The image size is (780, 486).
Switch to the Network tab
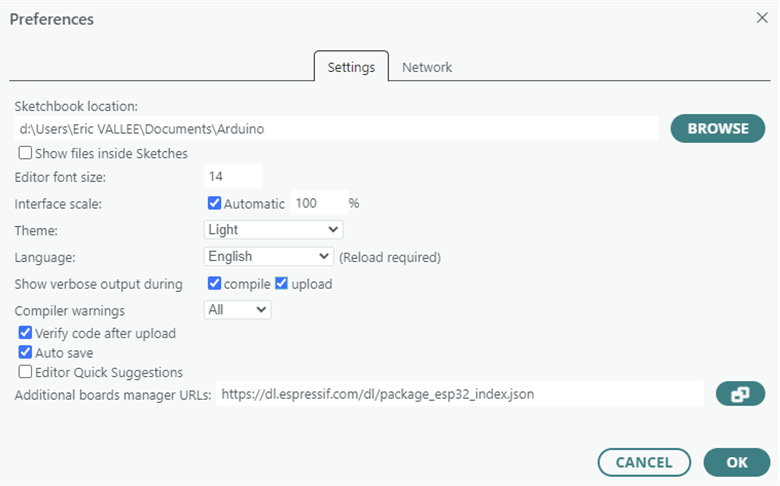pos(427,67)
